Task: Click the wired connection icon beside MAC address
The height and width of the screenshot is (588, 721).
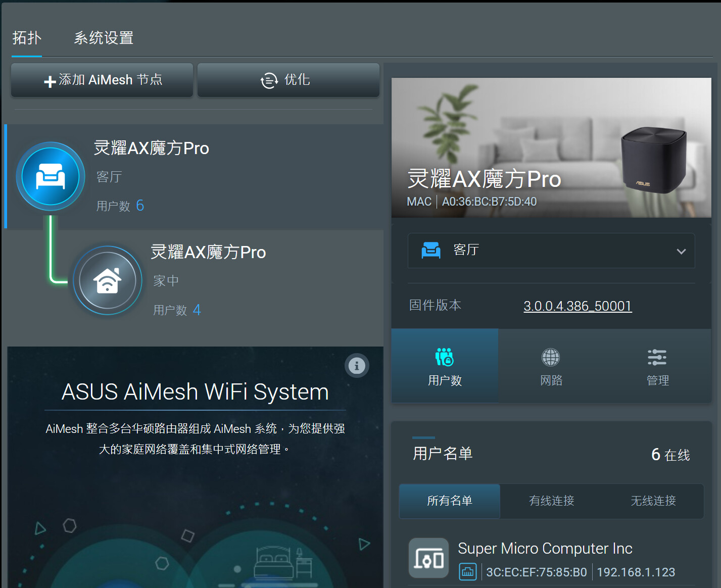Action: click(x=467, y=572)
